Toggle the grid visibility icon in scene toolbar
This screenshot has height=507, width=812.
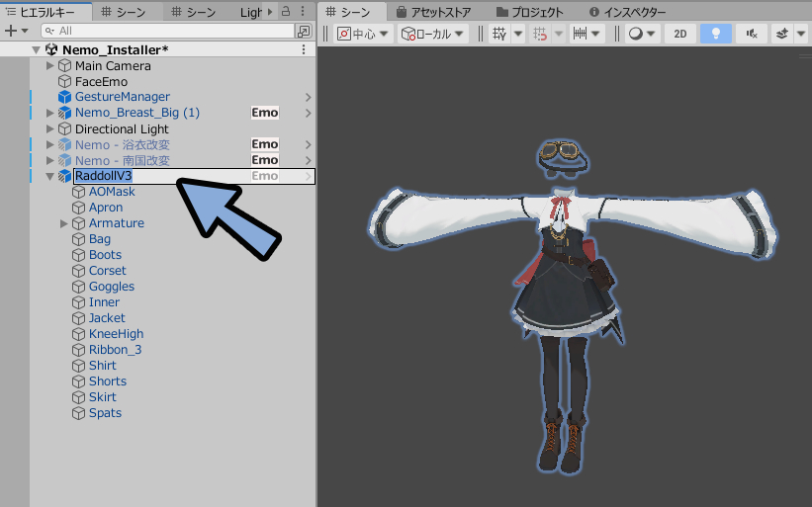coord(500,34)
